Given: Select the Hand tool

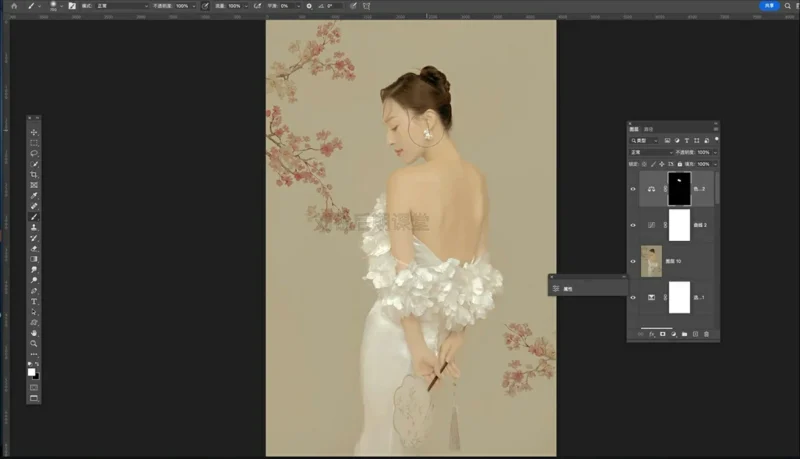Looking at the screenshot, I should click(34, 332).
